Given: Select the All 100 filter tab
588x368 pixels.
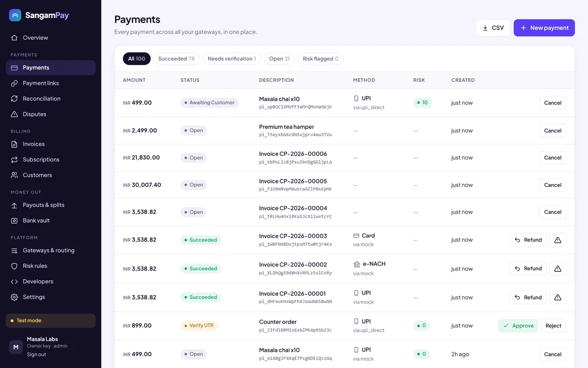Looking at the screenshot, I should [x=136, y=59].
